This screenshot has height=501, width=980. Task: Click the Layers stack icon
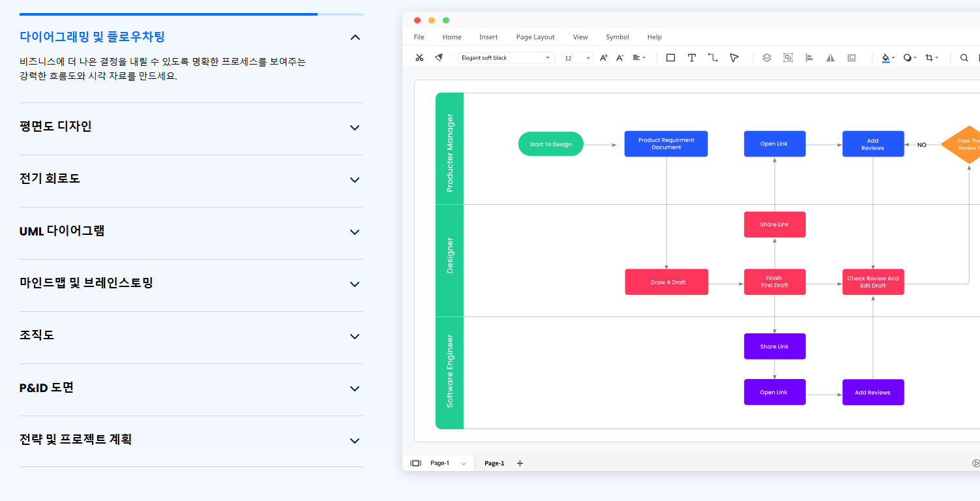click(x=767, y=57)
